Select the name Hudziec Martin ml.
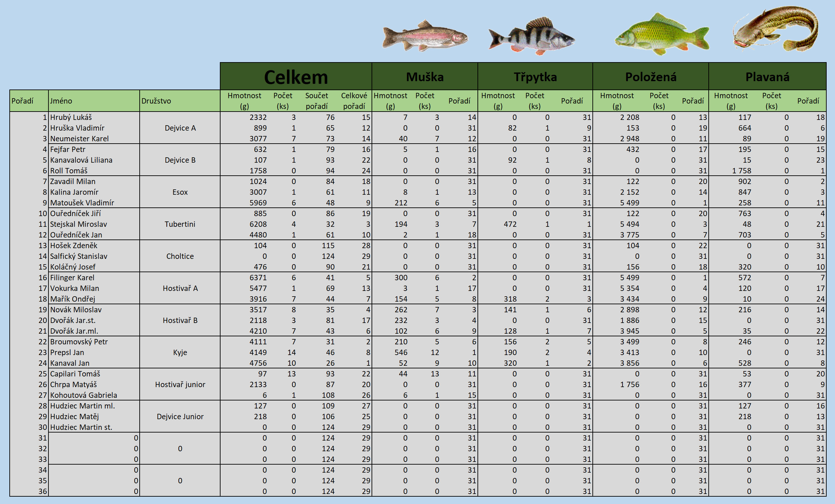 [83, 406]
